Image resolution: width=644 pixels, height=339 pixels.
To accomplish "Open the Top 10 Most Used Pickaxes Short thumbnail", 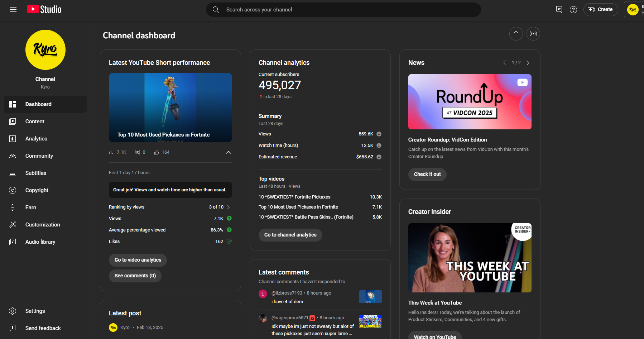I will [x=170, y=108].
